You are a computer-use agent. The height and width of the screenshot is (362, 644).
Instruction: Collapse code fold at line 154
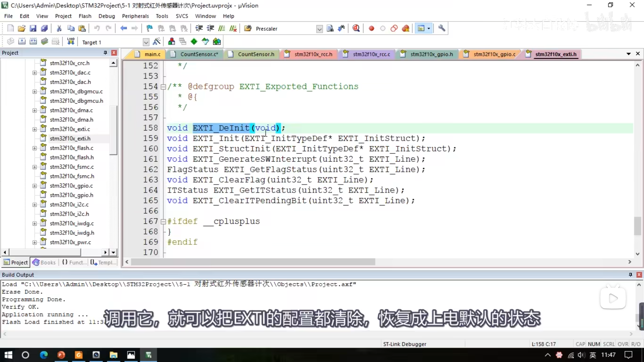(163, 87)
